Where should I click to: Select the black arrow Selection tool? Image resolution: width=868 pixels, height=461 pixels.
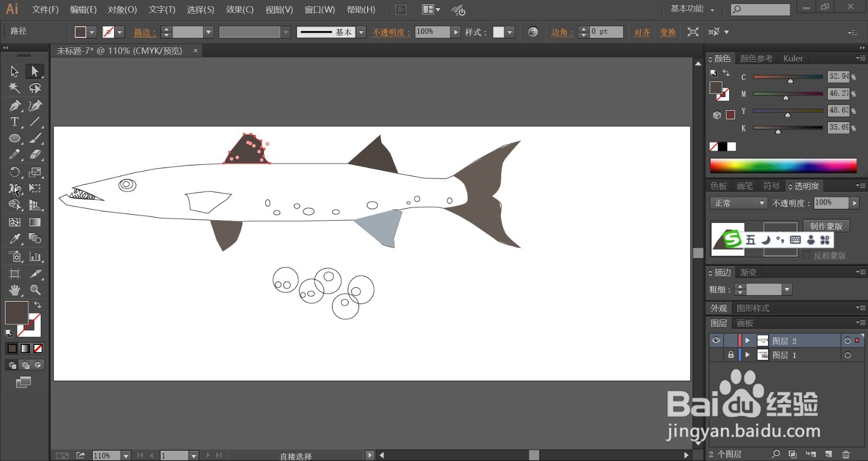tap(15, 71)
